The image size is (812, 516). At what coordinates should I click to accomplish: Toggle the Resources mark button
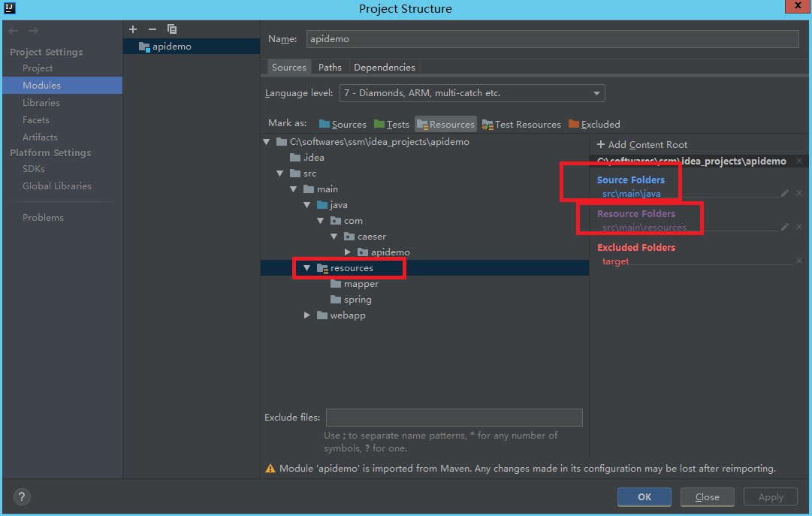tap(446, 125)
